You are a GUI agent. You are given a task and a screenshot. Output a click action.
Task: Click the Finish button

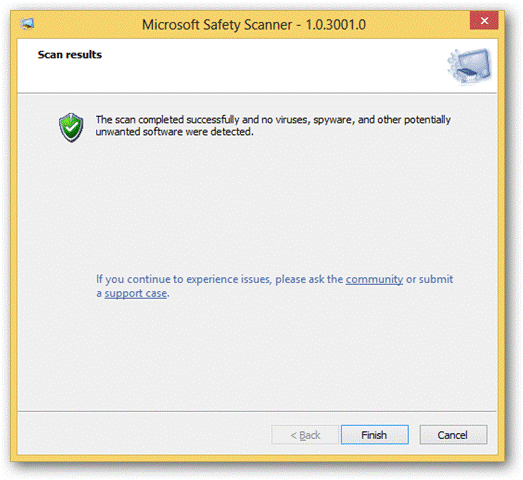tap(375, 435)
